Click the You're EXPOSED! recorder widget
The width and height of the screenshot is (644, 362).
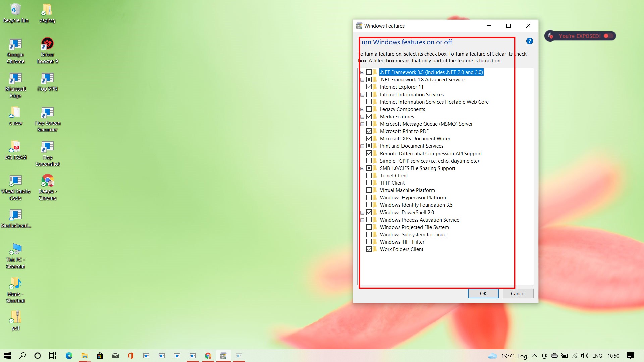click(580, 36)
